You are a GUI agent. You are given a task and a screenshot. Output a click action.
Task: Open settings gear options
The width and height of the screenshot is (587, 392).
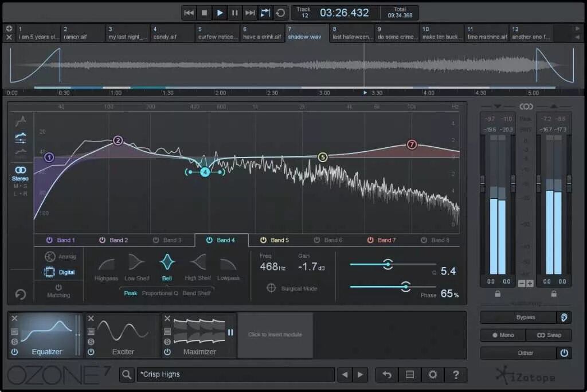433,374
